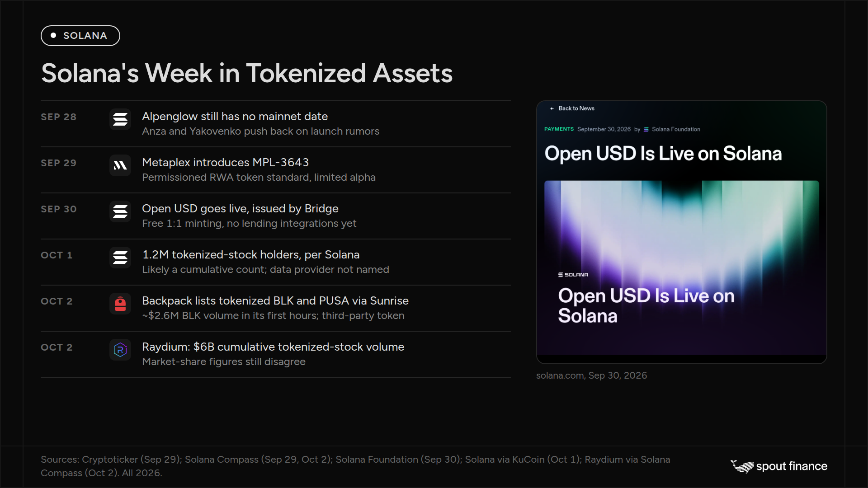This screenshot has height=488, width=868.
Task: Click the Open USD article aurora image
Action: pos(682,267)
